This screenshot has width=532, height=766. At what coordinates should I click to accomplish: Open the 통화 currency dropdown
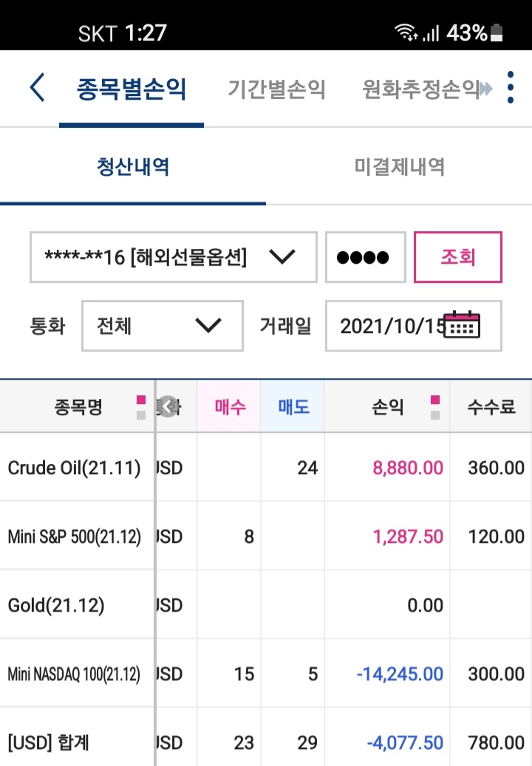(163, 326)
